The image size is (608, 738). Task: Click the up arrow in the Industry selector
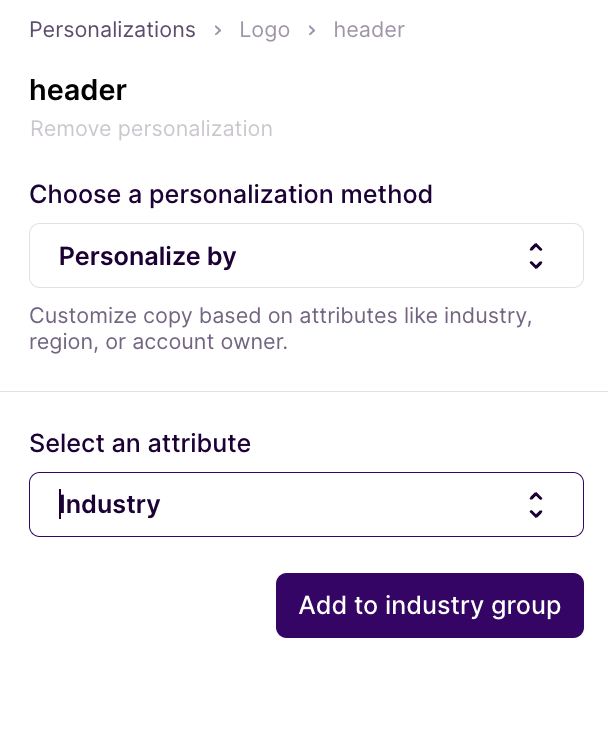coord(536,495)
